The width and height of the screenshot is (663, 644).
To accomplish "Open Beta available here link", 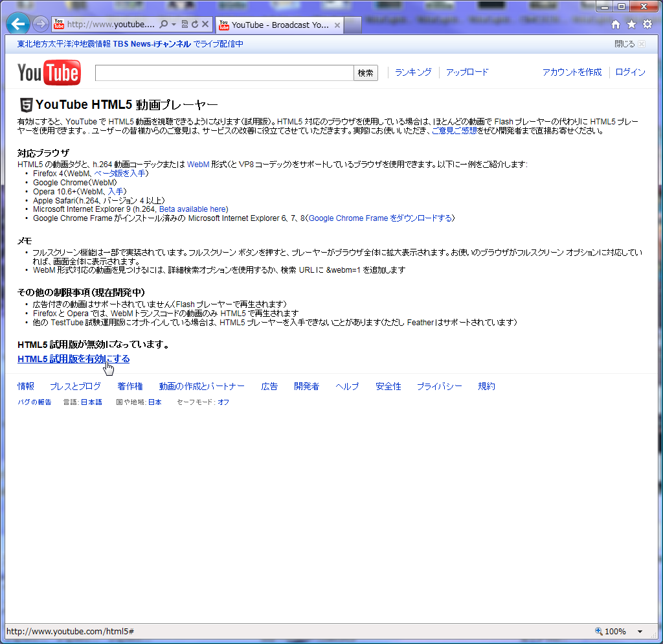I will point(192,209).
